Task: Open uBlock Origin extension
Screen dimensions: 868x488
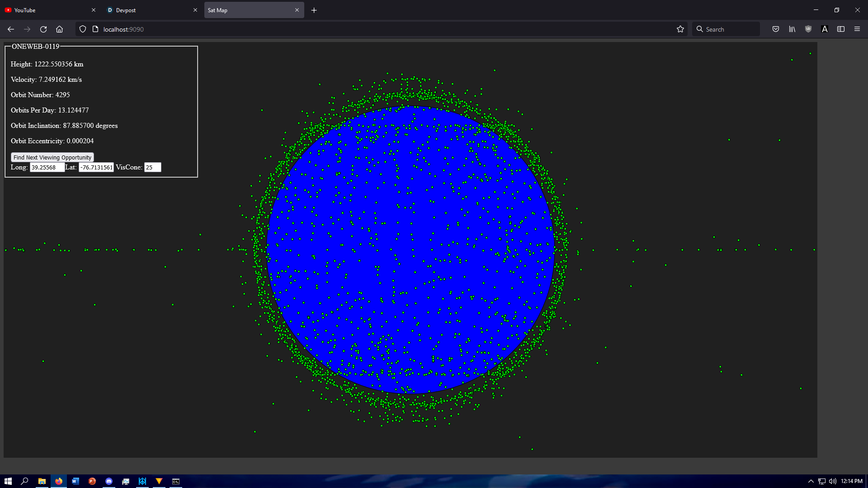Action: tap(808, 29)
